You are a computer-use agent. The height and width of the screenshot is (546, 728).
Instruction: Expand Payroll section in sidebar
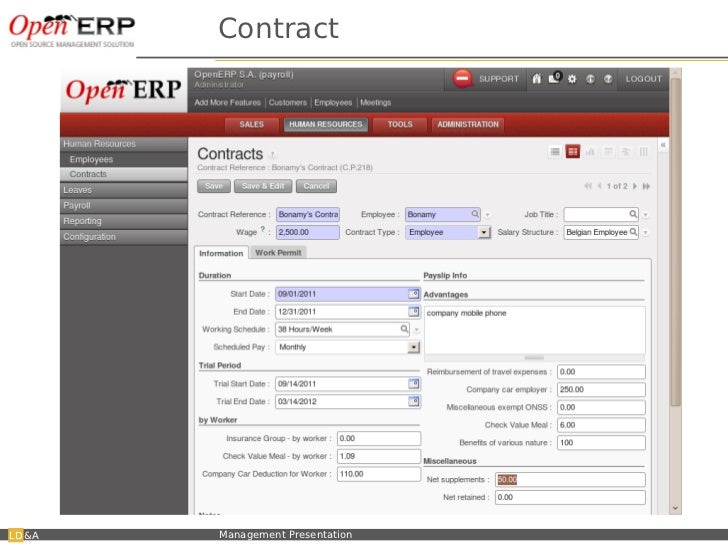pos(124,205)
